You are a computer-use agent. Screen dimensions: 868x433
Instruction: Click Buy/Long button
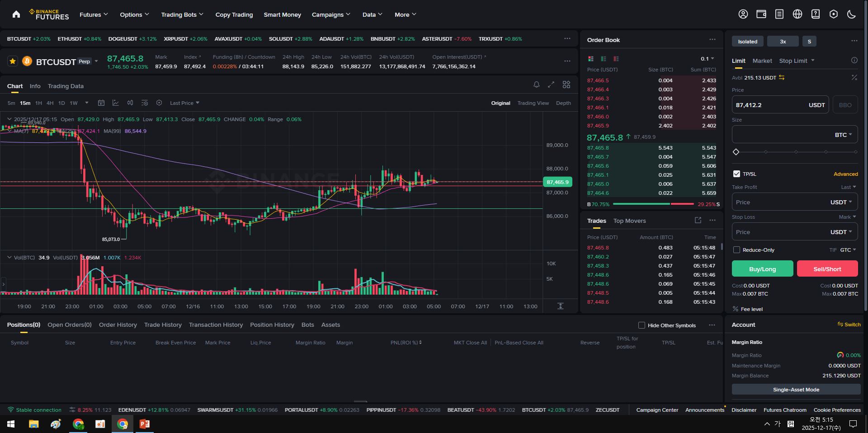tap(762, 268)
